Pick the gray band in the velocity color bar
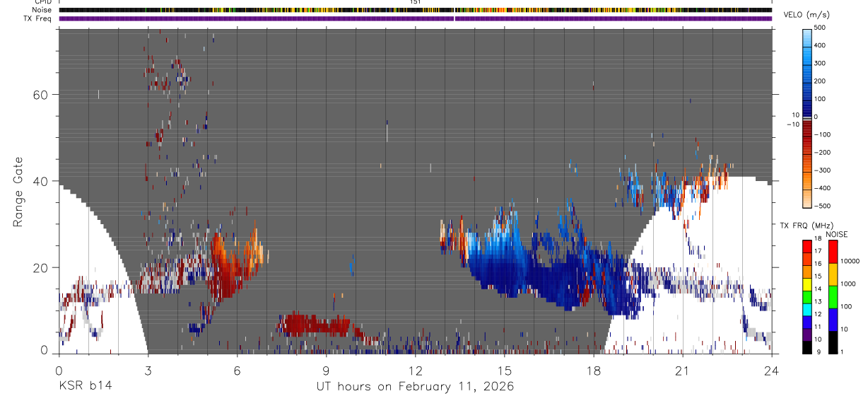This screenshot has width=868, height=401. coord(807,117)
